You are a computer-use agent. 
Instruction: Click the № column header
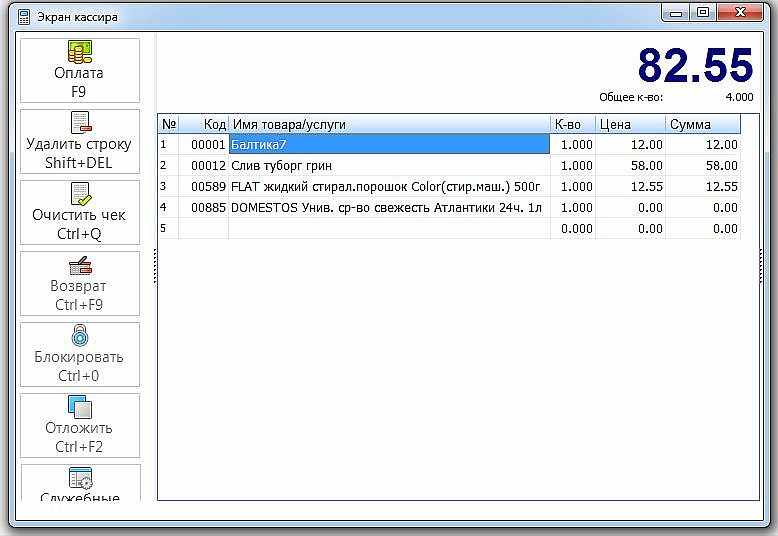[x=169, y=124]
